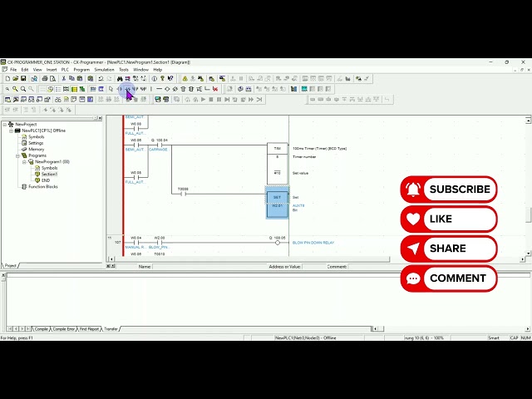This screenshot has height=399, width=532.
Task: Collapse the Programs tree node
Action: [x=17, y=155]
